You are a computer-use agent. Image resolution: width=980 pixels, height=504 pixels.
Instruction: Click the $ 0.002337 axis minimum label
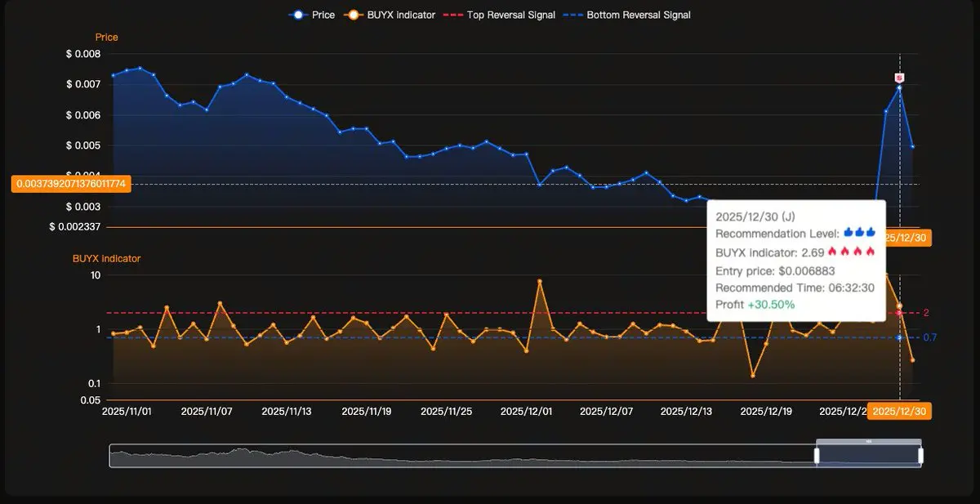pyautogui.click(x=77, y=227)
